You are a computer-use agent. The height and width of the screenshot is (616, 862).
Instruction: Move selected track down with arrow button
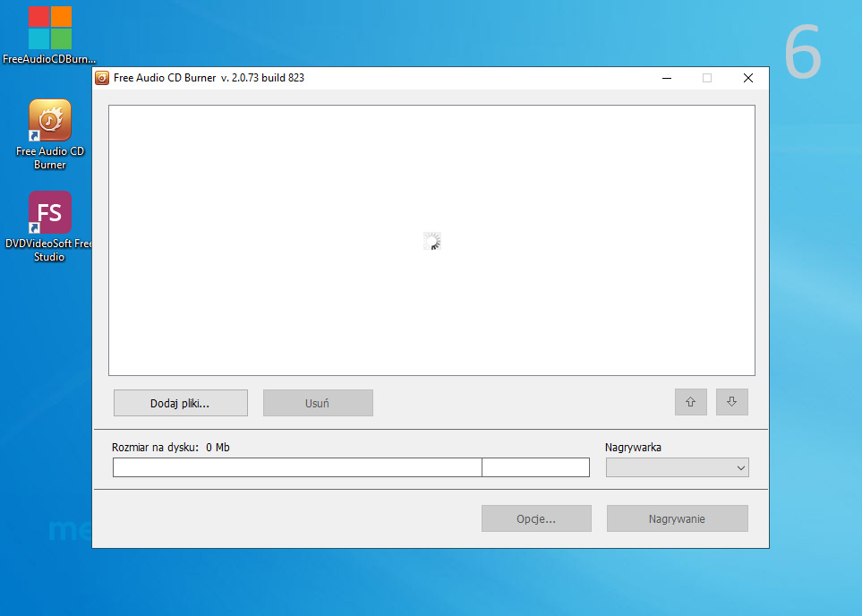(x=731, y=402)
